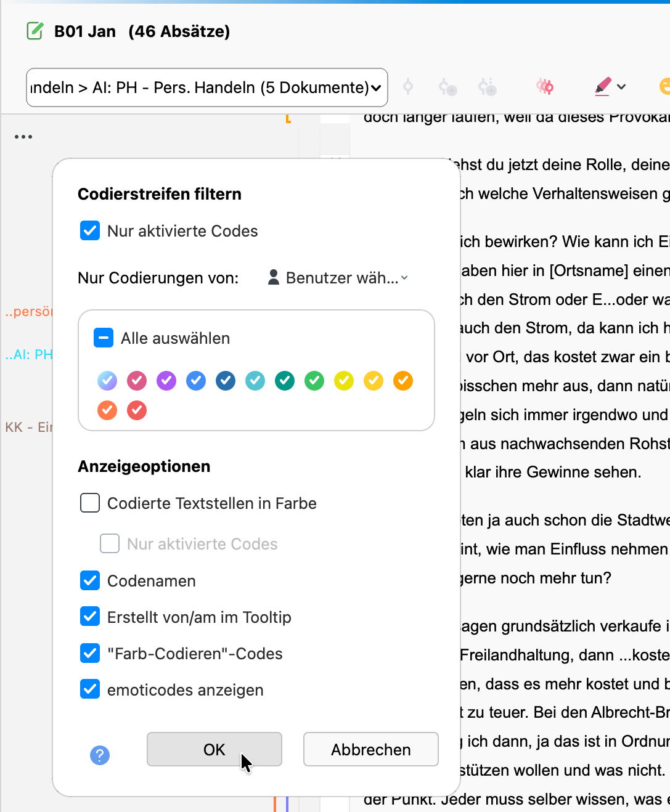Toggle the Alle auswählen checkbox

click(x=103, y=338)
